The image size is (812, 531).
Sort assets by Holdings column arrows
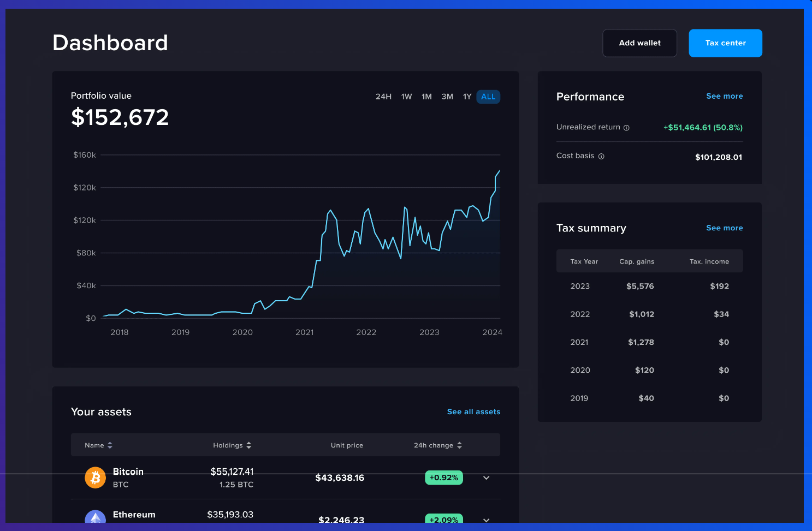coord(248,445)
